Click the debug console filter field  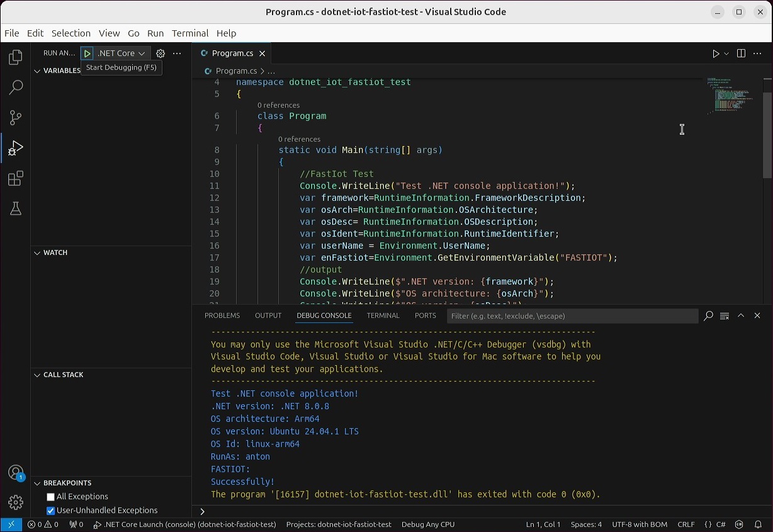tap(572, 316)
